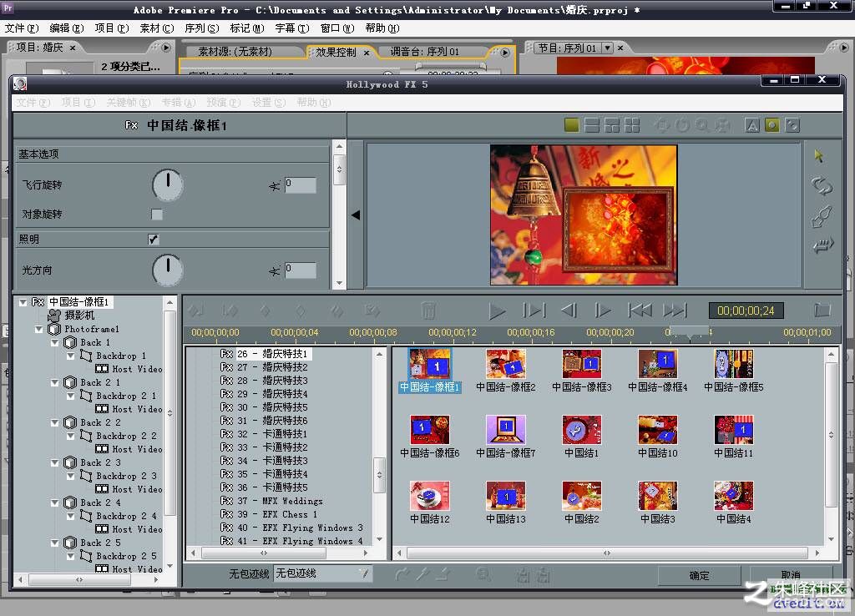Screen dimensions: 855x616
Task: Click the play-to-end transport button
Action: tap(534, 311)
